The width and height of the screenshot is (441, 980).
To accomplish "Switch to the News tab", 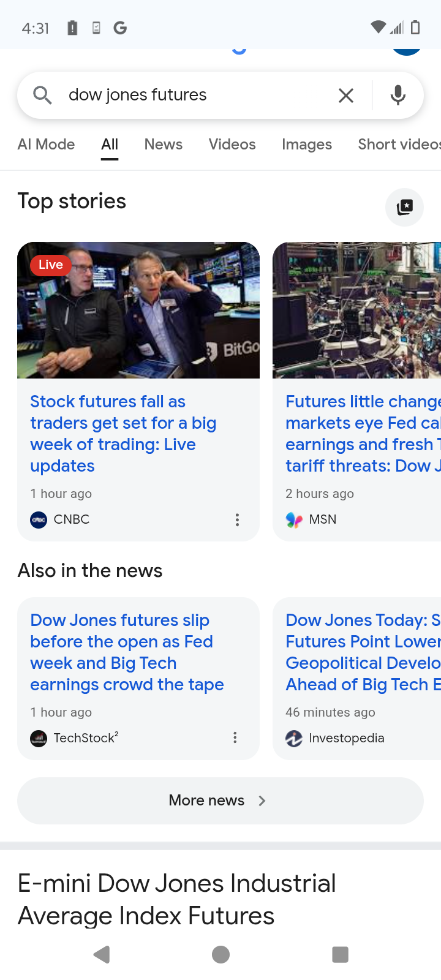I will point(164,145).
